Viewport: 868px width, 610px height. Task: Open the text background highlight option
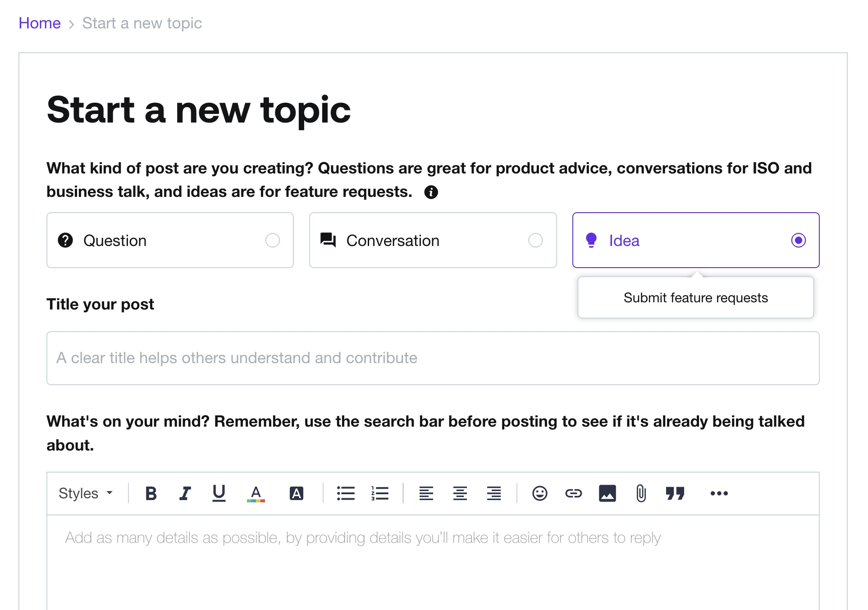296,493
